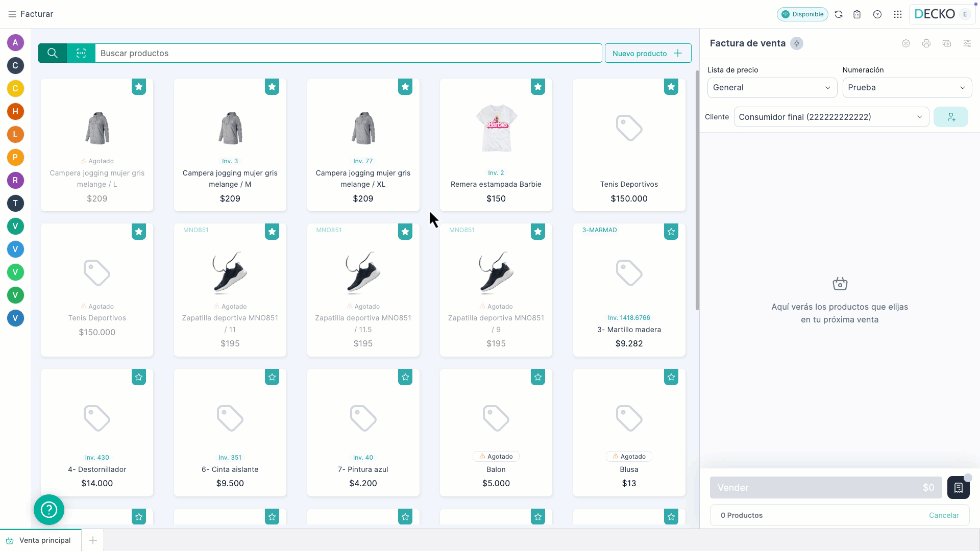Click the $14.000 Destornillador price
The image size is (980, 551).
(97, 483)
